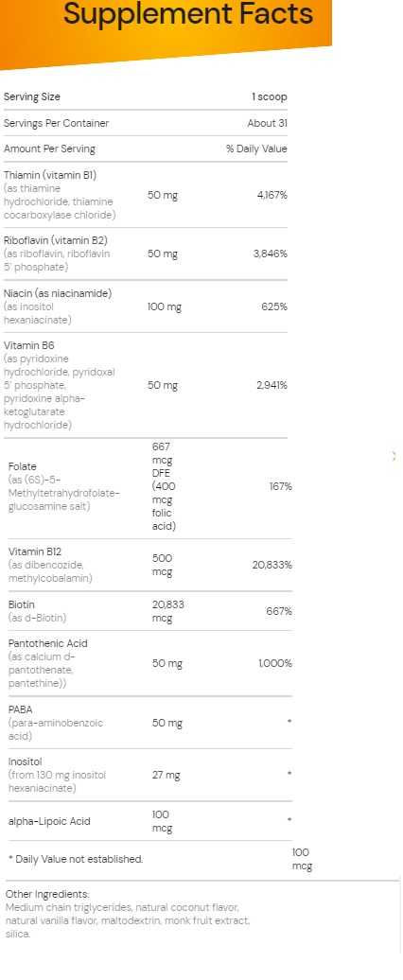The height and width of the screenshot is (980, 403).
Task: Select the 20,833% daily value figure
Action: coord(272,565)
